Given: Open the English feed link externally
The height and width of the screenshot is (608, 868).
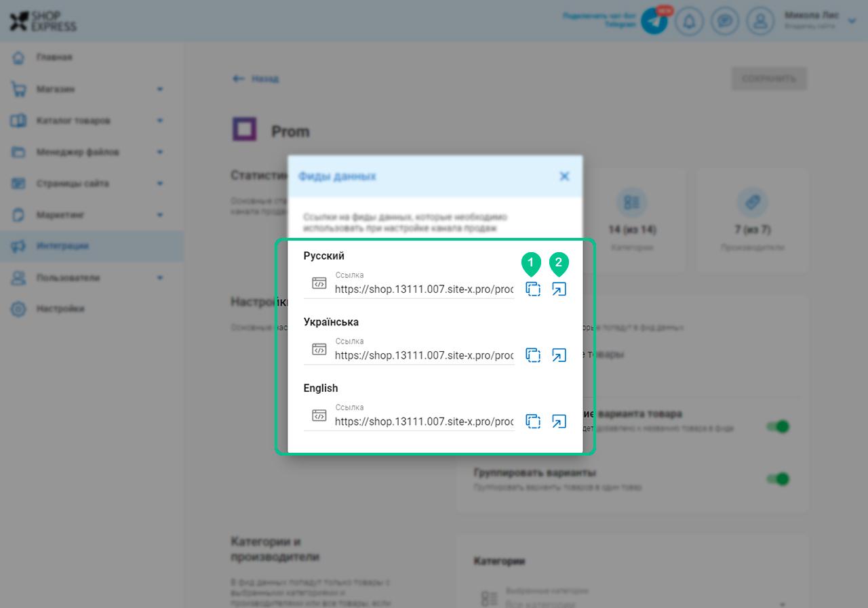Looking at the screenshot, I should 558,421.
